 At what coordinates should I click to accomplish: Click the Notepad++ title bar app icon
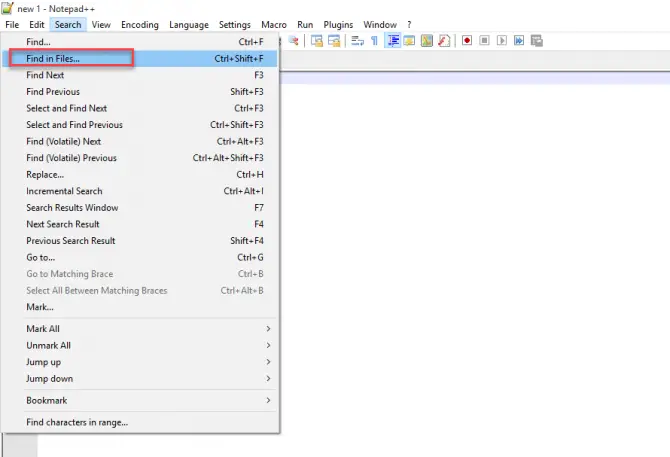8,8
